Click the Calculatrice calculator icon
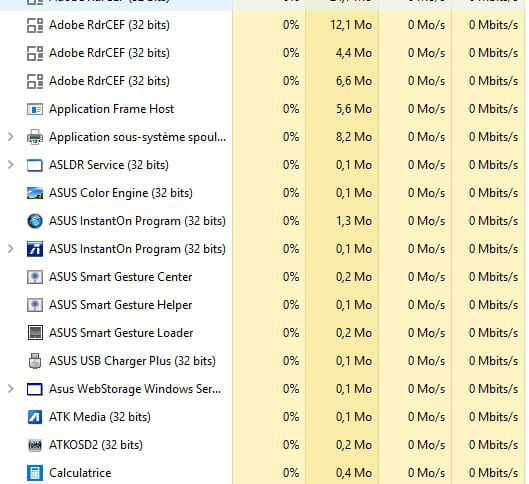This screenshot has width=529, height=484. (35, 473)
